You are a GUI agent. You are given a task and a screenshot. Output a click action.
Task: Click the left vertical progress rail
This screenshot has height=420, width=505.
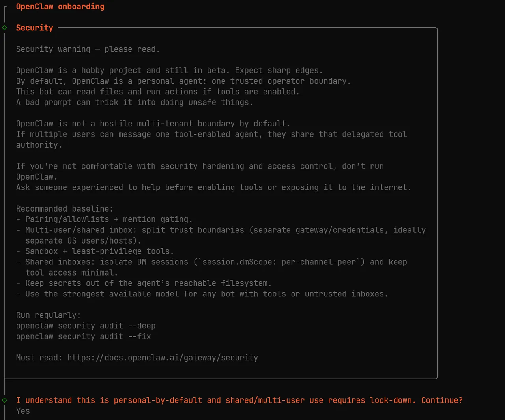tap(4, 197)
